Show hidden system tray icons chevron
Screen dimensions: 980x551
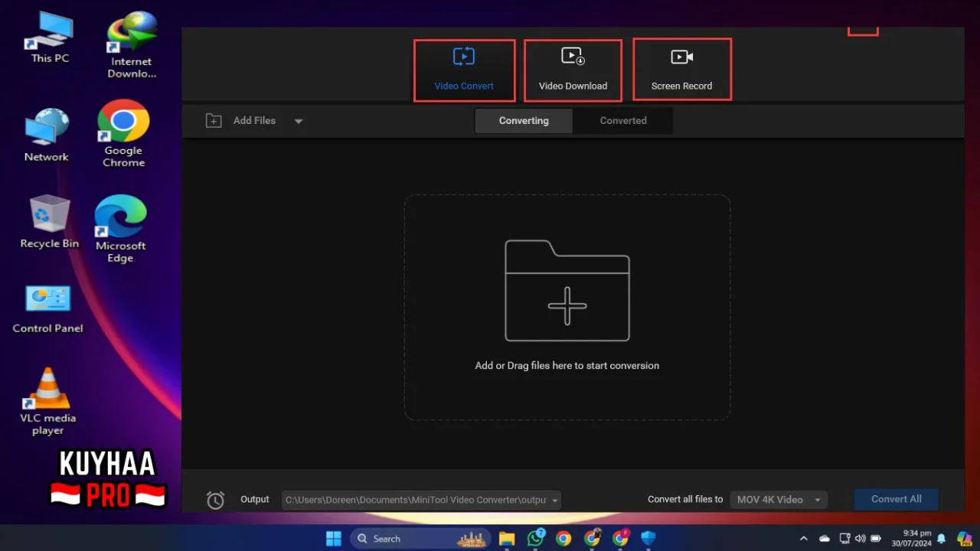(804, 539)
